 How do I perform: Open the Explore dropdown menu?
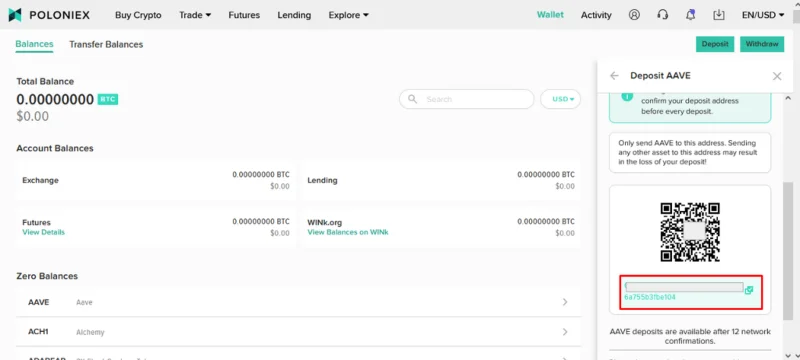pyautogui.click(x=348, y=15)
